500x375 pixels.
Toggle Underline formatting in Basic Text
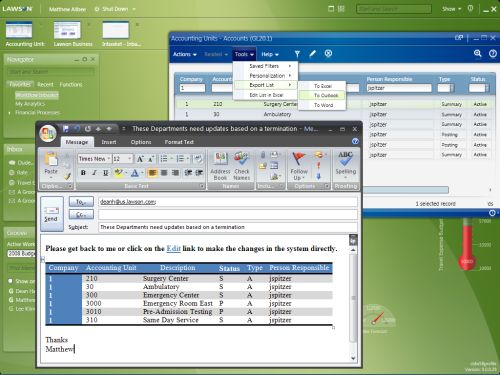[x=106, y=173]
